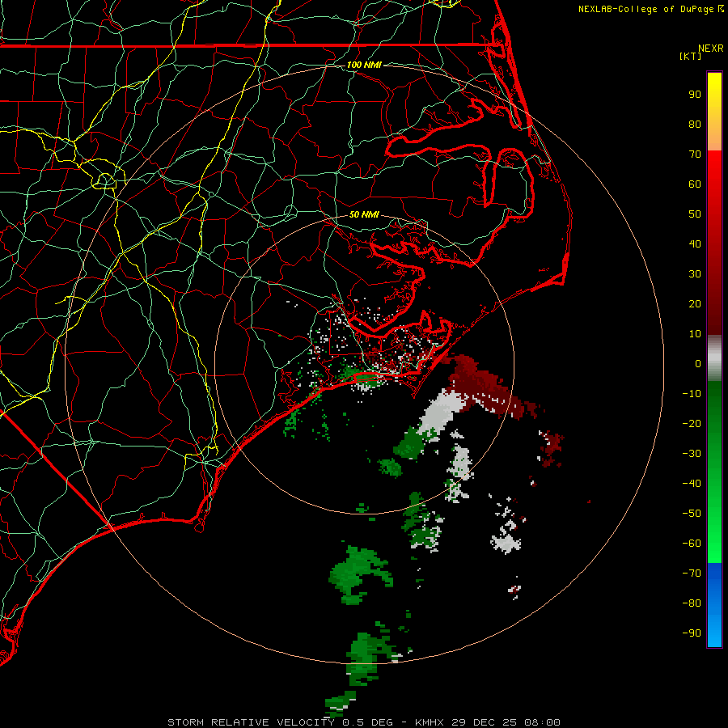The width and height of the screenshot is (728, 728).
Task: Click the -40 value on velocity scale
Action: (692, 484)
